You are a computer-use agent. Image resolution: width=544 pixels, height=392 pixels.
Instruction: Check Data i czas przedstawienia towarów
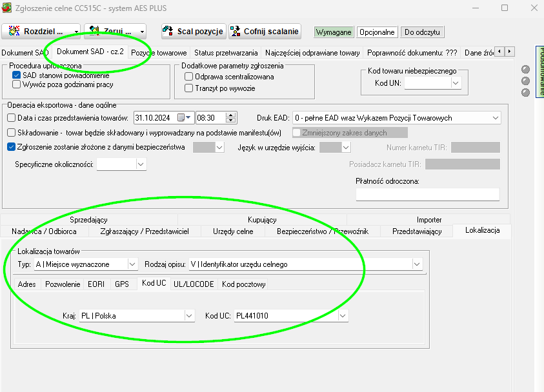click(x=12, y=118)
